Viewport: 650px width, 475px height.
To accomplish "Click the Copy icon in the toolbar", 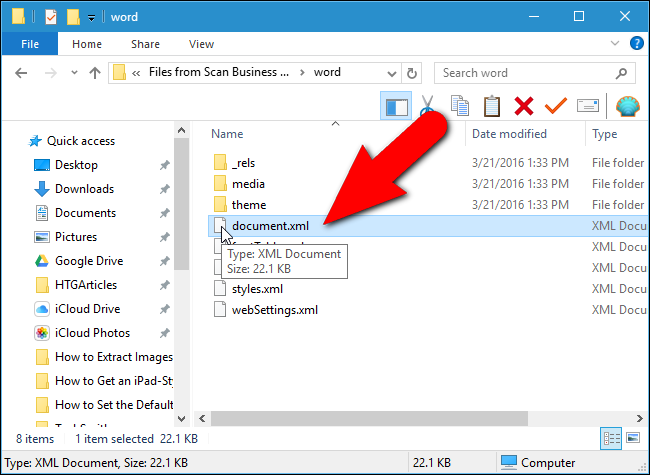I will (x=460, y=106).
